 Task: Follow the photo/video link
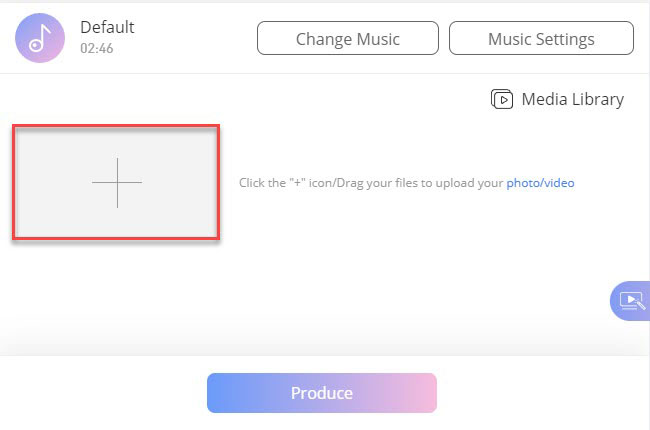tap(540, 183)
